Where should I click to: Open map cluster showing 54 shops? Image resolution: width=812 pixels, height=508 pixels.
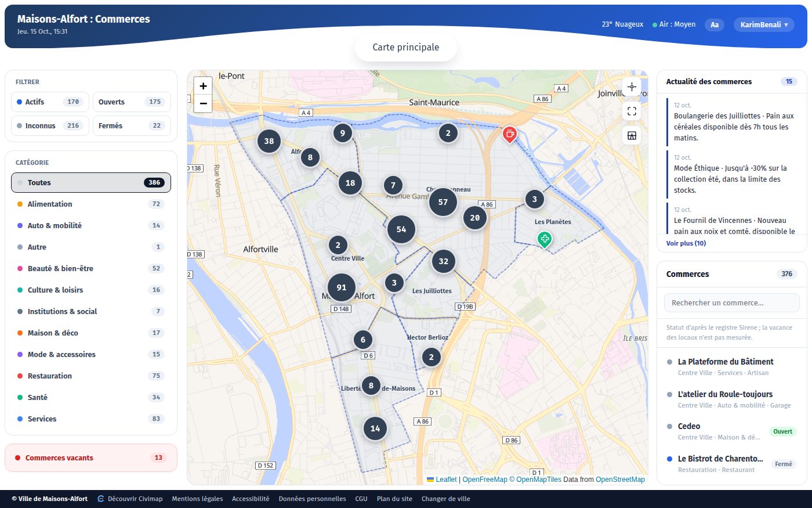401,229
